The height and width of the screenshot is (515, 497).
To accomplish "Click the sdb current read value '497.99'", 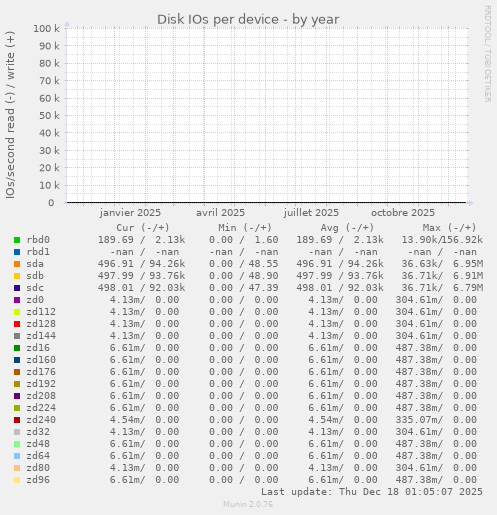I will click(116, 276).
